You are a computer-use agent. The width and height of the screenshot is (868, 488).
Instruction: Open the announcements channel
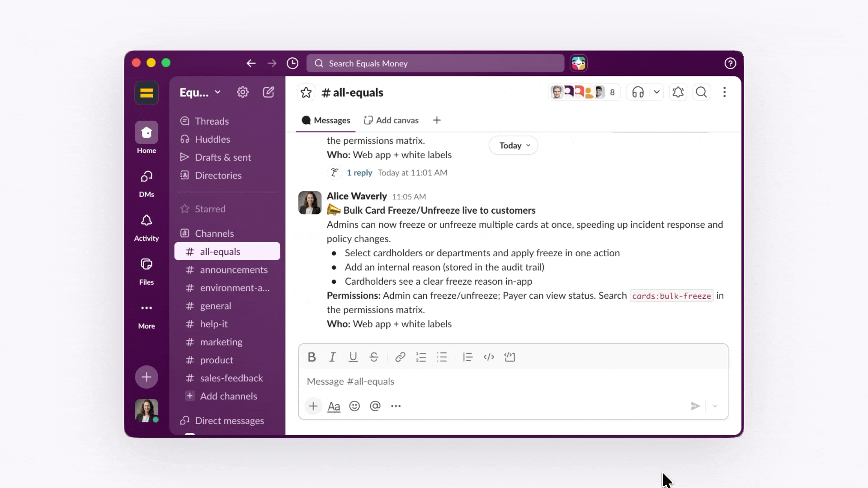[227, 270]
